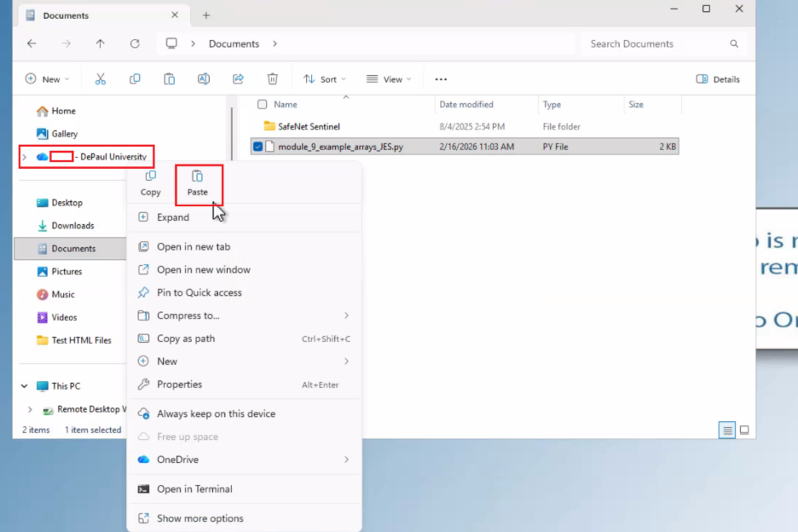Click the Refresh icon in navigation bar
Viewport: 798px width, 532px height.
(x=135, y=43)
